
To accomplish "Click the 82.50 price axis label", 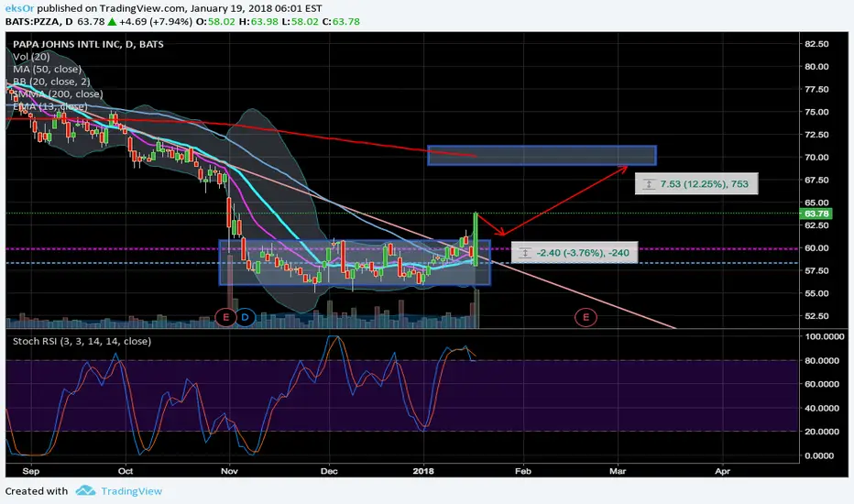I will (x=816, y=44).
